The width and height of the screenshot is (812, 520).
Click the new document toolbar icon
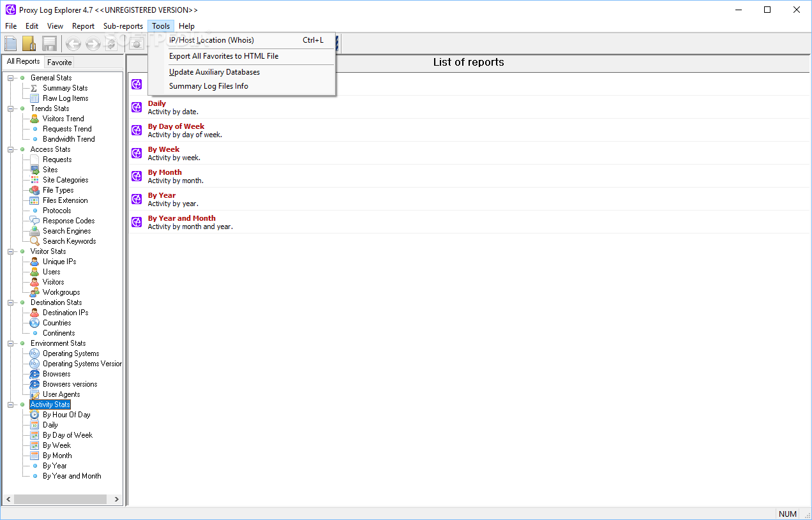(x=11, y=43)
